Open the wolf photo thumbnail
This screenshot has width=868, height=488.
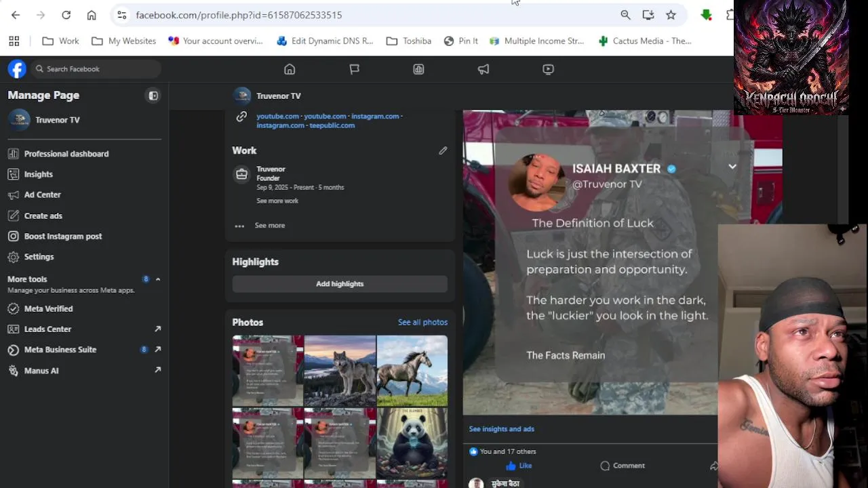click(340, 371)
